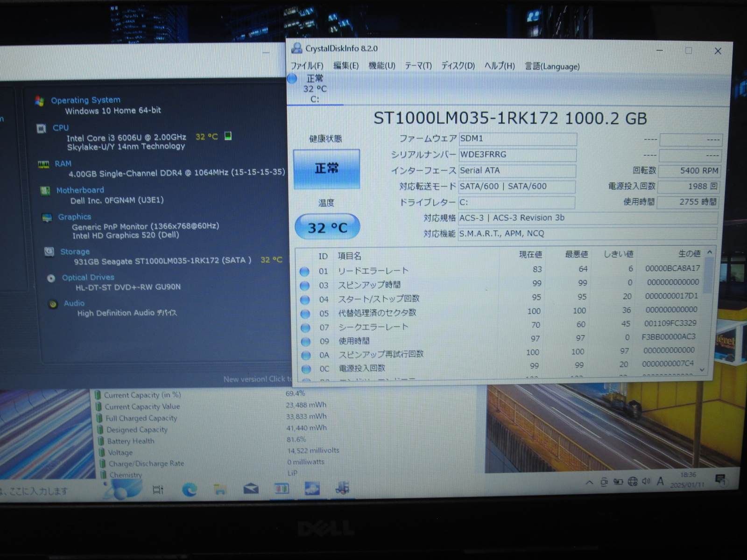Select the C: drive status tab with blue circle
The height and width of the screenshot is (560, 747).
[314, 89]
